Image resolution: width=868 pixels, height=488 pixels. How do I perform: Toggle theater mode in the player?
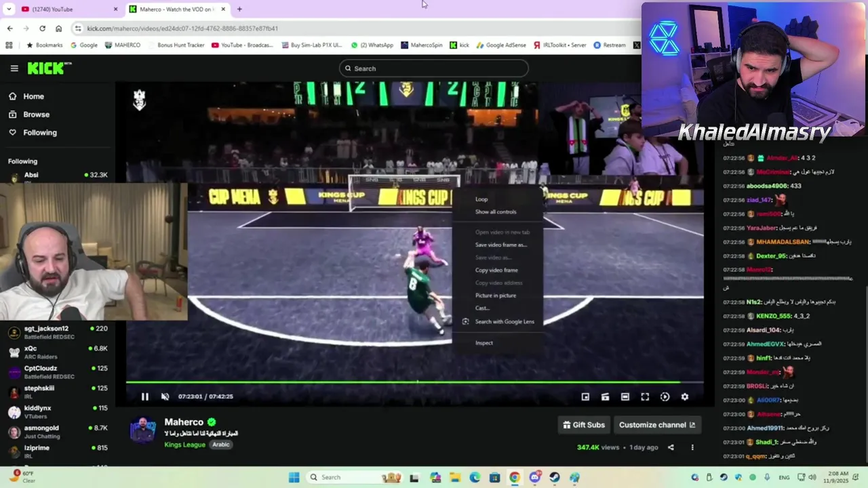[625, 397]
